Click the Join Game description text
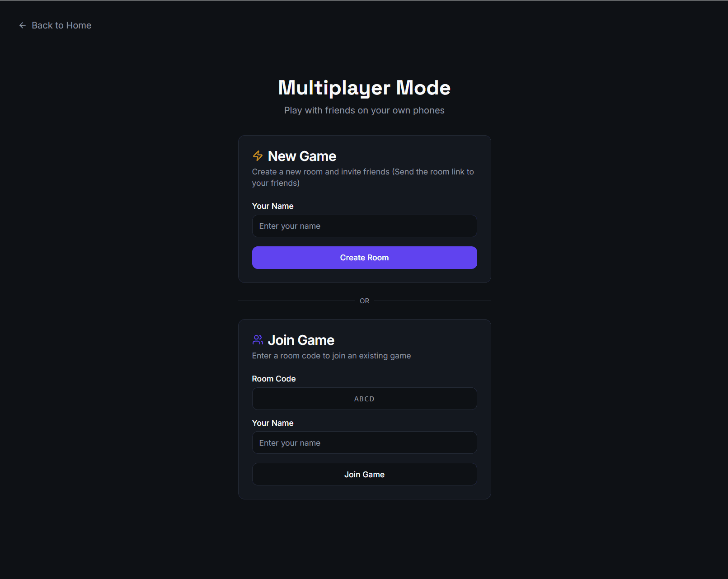 pos(331,356)
